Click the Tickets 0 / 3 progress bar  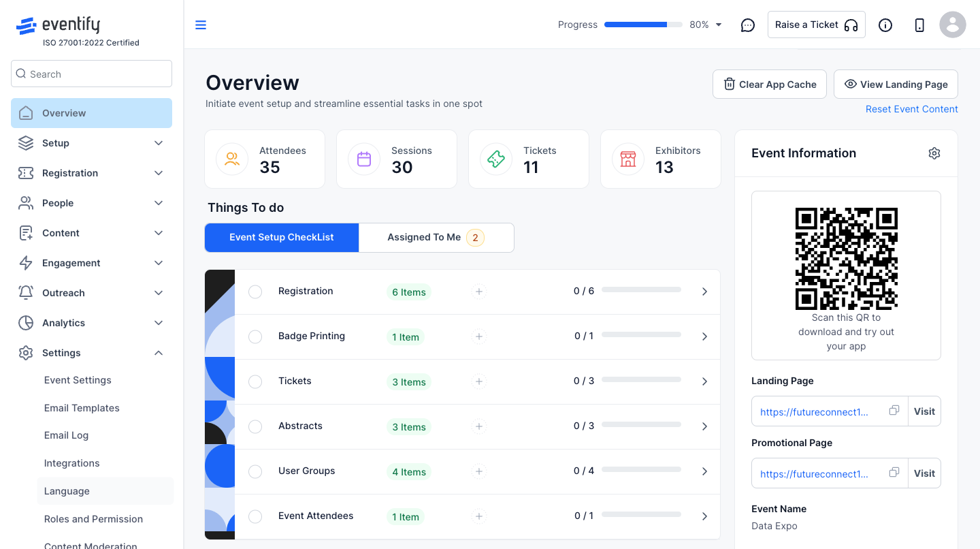point(641,380)
